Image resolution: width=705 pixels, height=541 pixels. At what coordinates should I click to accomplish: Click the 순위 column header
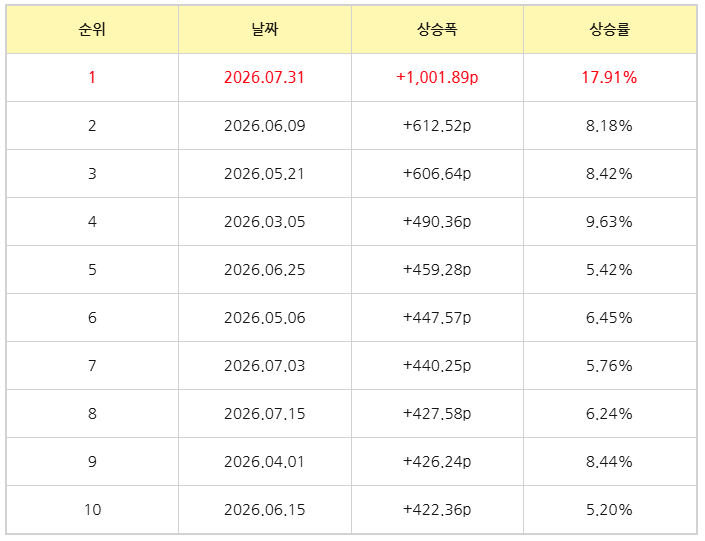(92, 30)
